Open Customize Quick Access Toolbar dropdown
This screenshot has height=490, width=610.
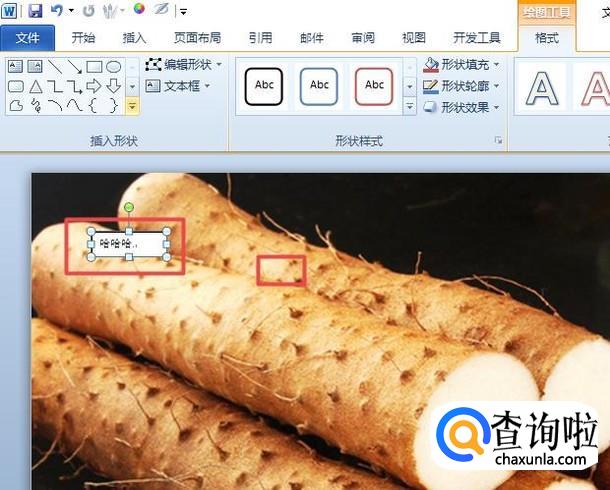tap(183, 12)
